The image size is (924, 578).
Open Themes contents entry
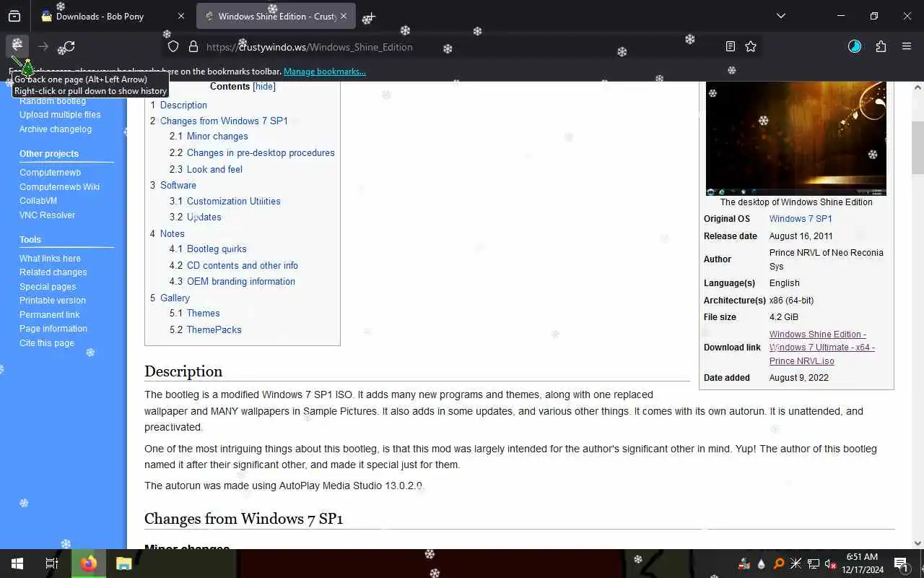203,313
